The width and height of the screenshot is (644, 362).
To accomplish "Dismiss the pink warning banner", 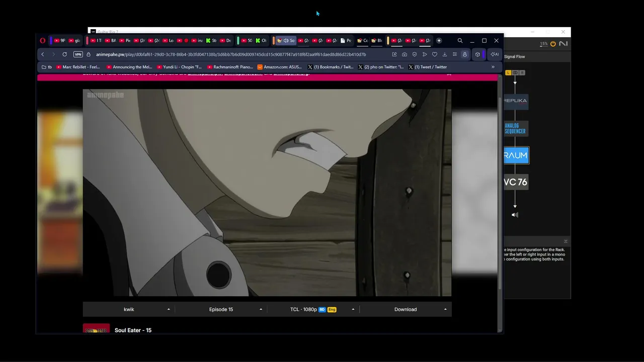I will pyautogui.click(x=449, y=74).
